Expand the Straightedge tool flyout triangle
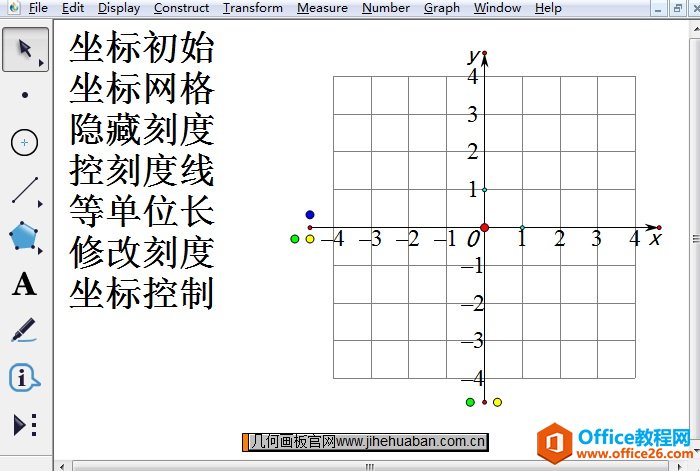 [x=40, y=204]
